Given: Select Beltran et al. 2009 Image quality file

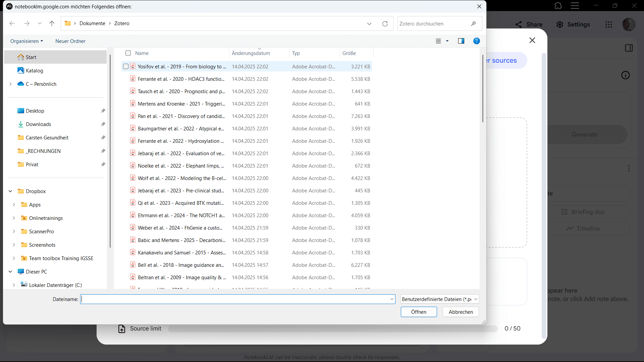Looking at the screenshot, I should coord(247,278).
